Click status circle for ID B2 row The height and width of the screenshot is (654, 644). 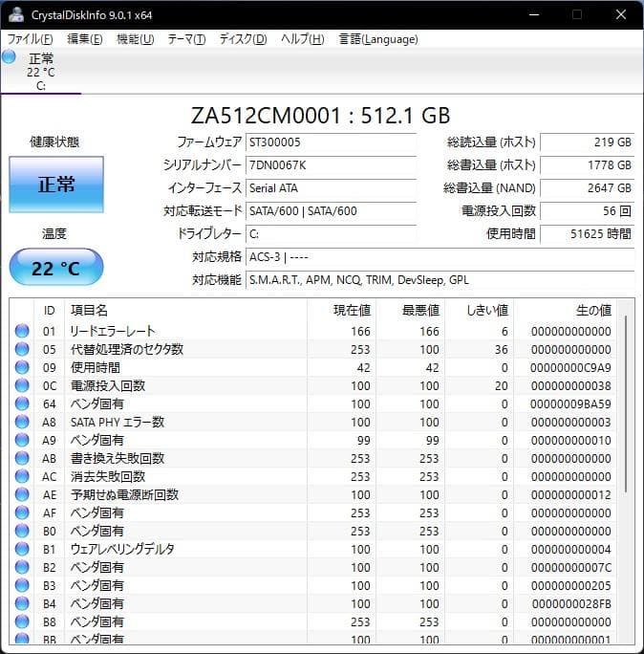[x=22, y=567]
